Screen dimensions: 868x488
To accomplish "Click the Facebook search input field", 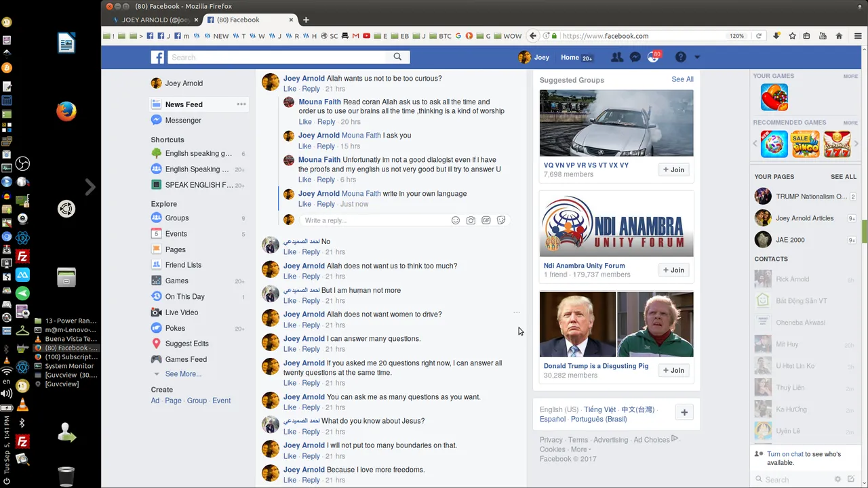I will pos(277,58).
